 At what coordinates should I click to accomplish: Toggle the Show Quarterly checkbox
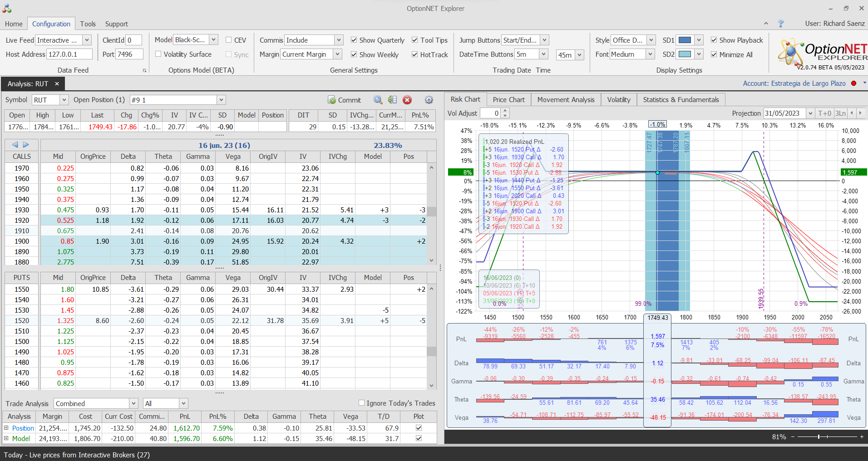point(354,40)
